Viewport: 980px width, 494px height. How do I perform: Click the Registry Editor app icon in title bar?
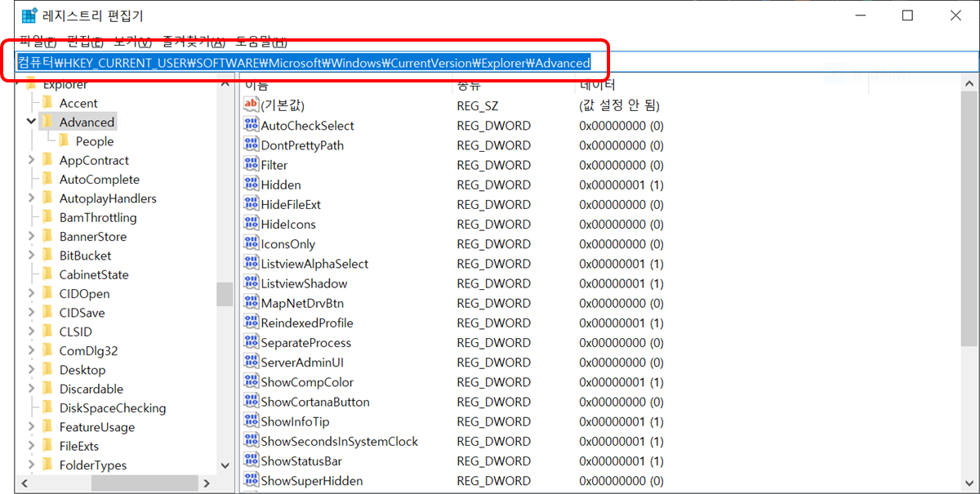click(29, 16)
